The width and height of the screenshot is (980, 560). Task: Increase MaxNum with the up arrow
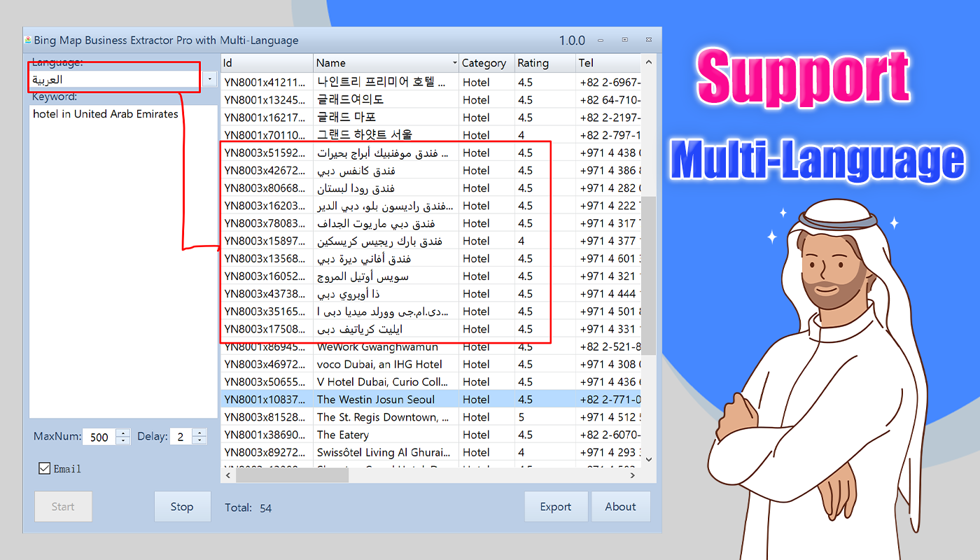pyautogui.click(x=124, y=433)
